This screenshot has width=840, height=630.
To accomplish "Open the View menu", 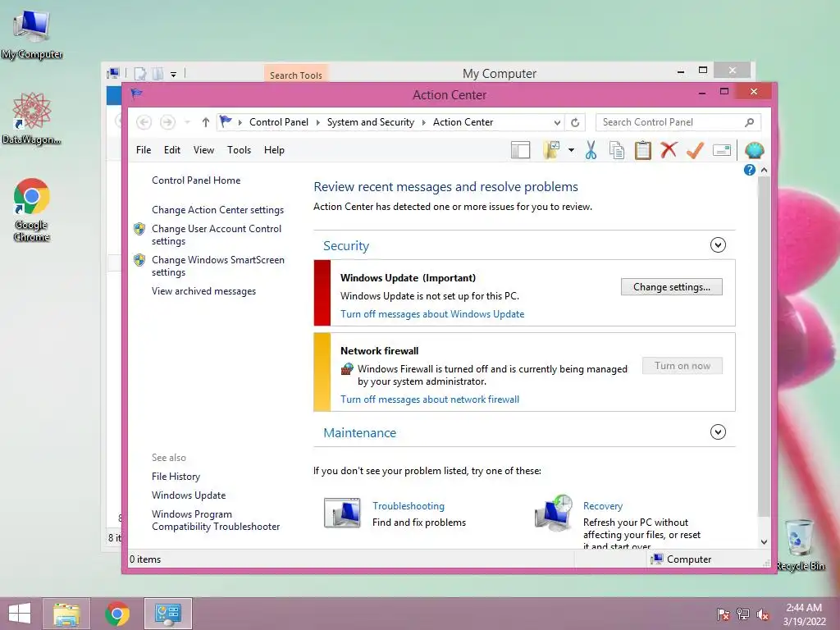I will [x=203, y=150].
